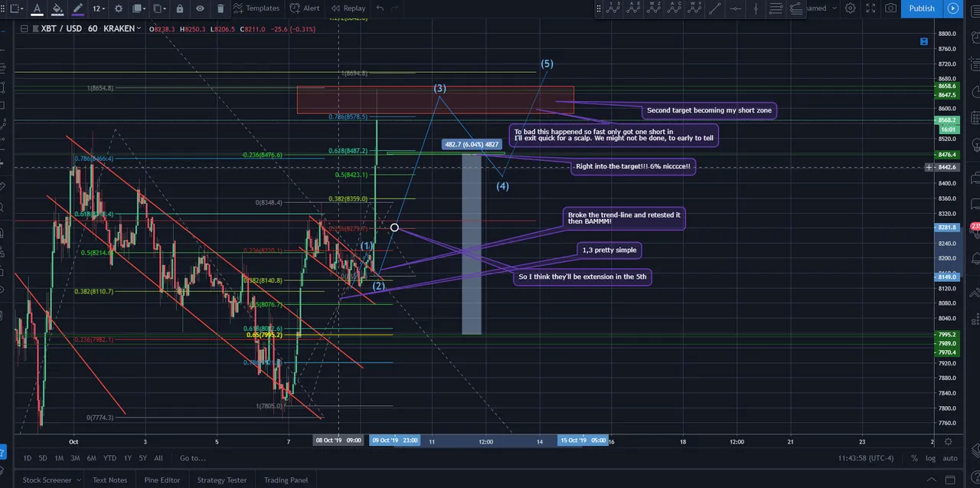Expand the XBT / USD symbol legend arrow
The height and width of the screenshot is (488, 980).
coord(140,28)
